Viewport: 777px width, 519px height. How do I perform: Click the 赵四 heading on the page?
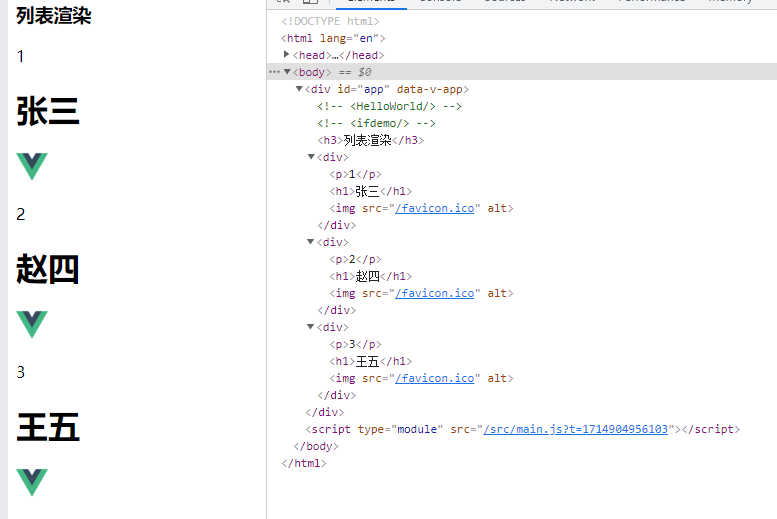(48, 269)
